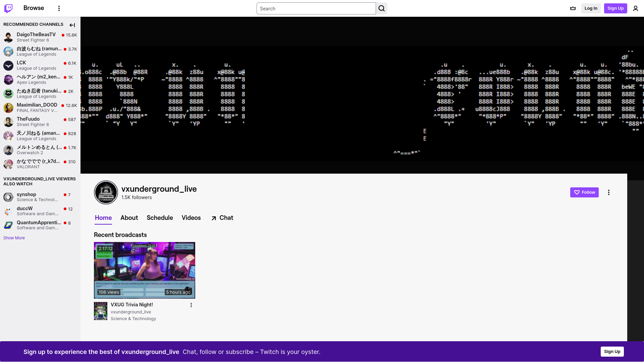Play the VXUG Trivia Night broadcast thumbnail
This screenshot has width=644, height=362.
(145, 270)
